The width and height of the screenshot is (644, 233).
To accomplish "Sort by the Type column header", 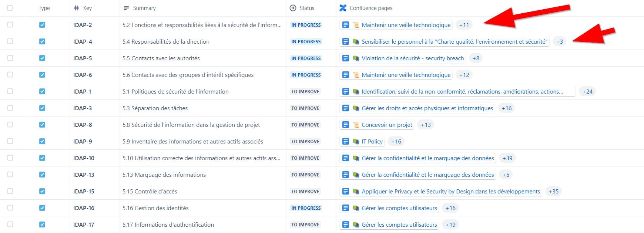I will (x=44, y=8).
